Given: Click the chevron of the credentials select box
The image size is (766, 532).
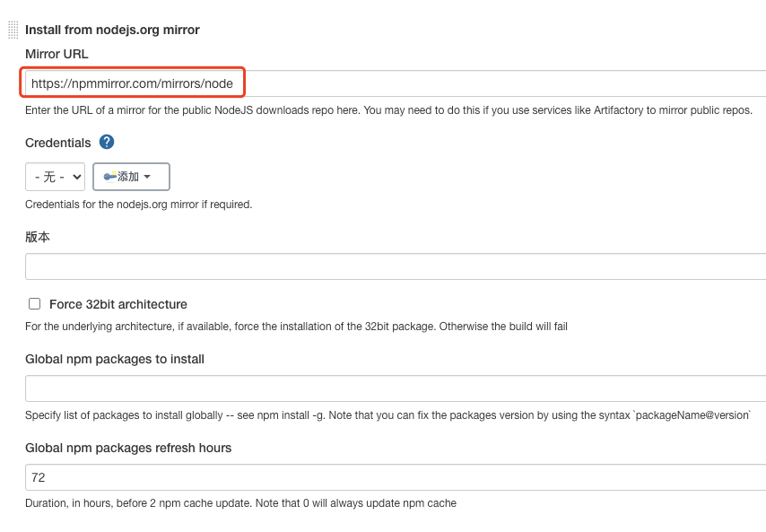Looking at the screenshot, I should (x=77, y=177).
